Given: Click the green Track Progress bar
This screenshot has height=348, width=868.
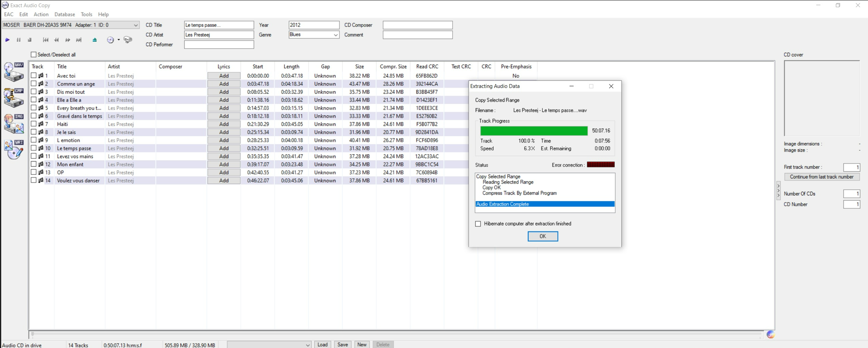Looking at the screenshot, I should point(534,131).
